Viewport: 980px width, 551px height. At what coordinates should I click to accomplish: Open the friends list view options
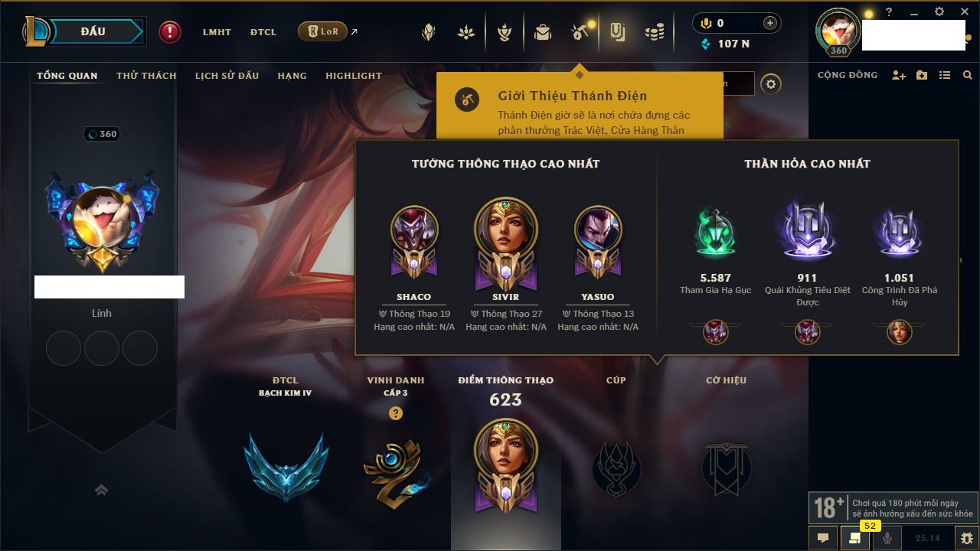coord(945,75)
